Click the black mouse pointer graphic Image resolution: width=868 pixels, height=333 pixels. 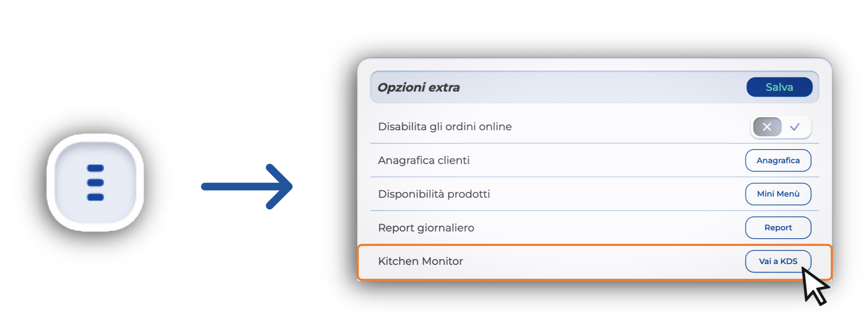813,287
